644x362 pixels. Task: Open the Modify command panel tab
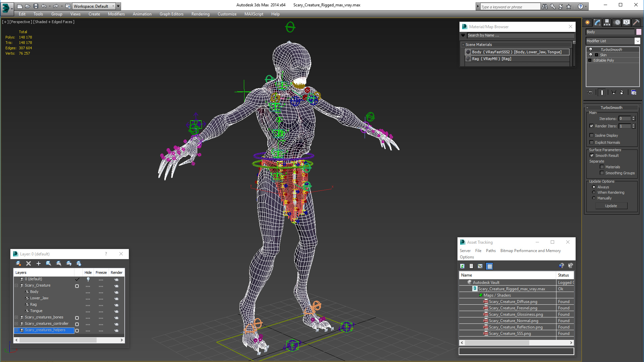tap(597, 22)
